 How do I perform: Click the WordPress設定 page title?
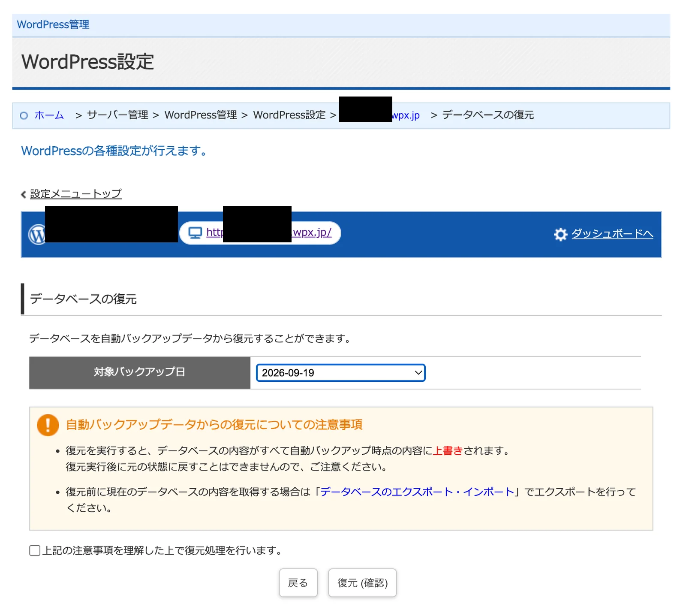(88, 62)
